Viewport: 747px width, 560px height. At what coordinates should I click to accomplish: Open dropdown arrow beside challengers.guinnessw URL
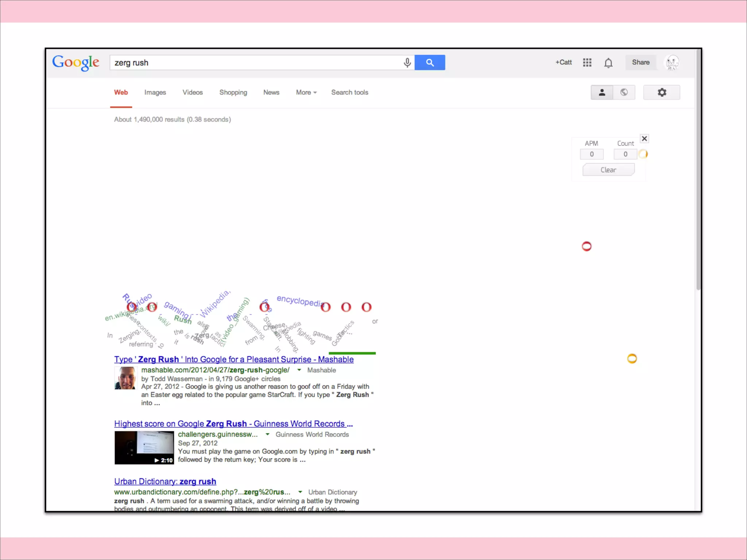(267, 434)
